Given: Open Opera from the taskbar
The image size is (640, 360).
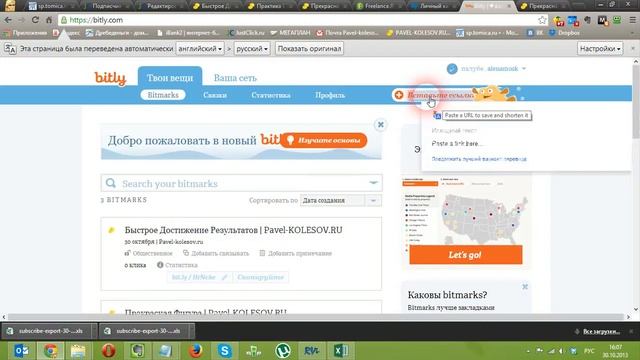Looking at the screenshot, I should pyautogui.click(x=108, y=351).
